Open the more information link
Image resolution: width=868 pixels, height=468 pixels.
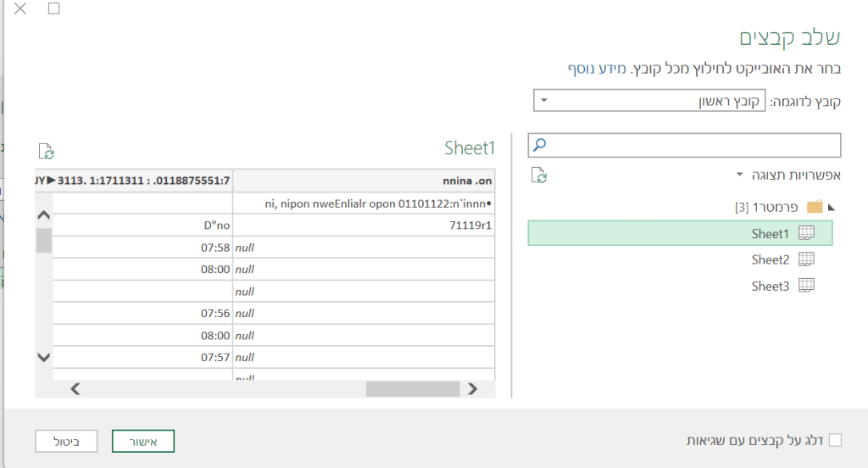[x=597, y=69]
